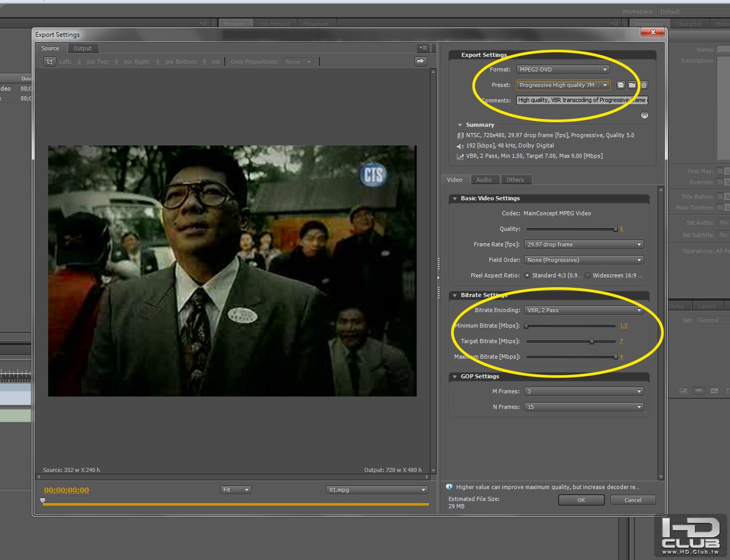The width and height of the screenshot is (730, 560).
Task: Open the Bitrate Encoding dropdown
Action: (x=584, y=310)
